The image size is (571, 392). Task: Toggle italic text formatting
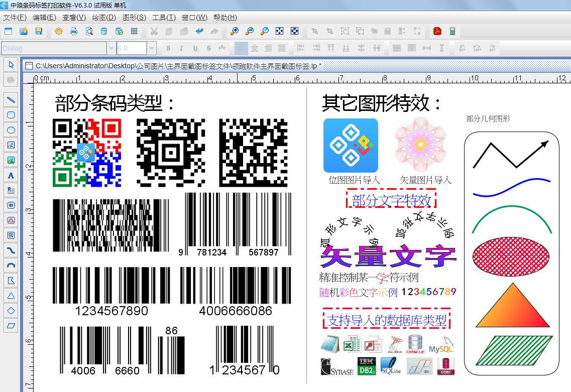coord(181,48)
